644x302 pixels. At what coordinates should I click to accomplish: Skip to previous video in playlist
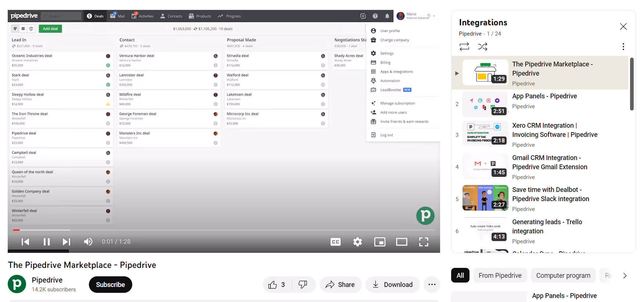click(25, 242)
